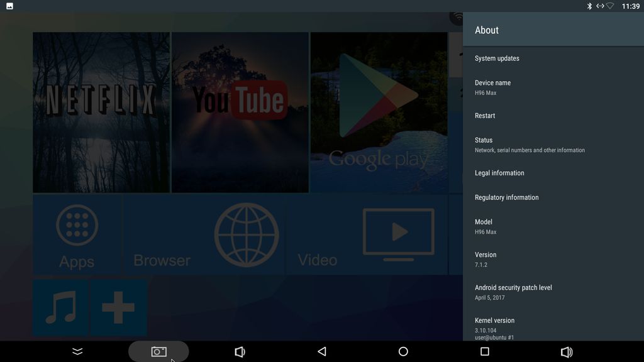644x362 pixels.
Task: Open the Netflix app tile
Action: pos(101,112)
